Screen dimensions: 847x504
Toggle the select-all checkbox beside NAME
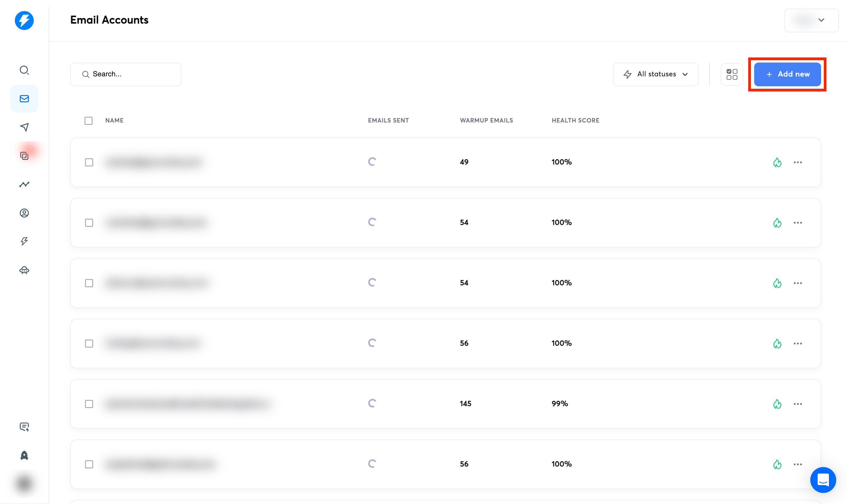pos(88,121)
